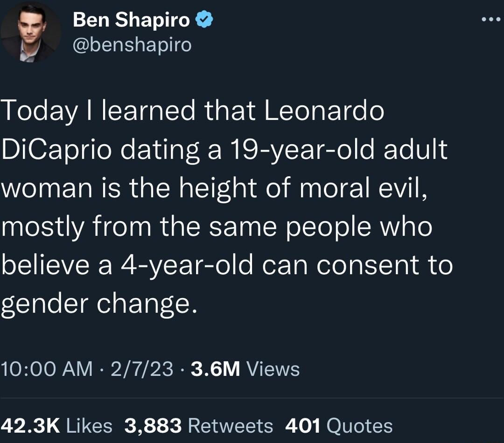Click the verification check beside the display name
504x443 pixels.
203,20
